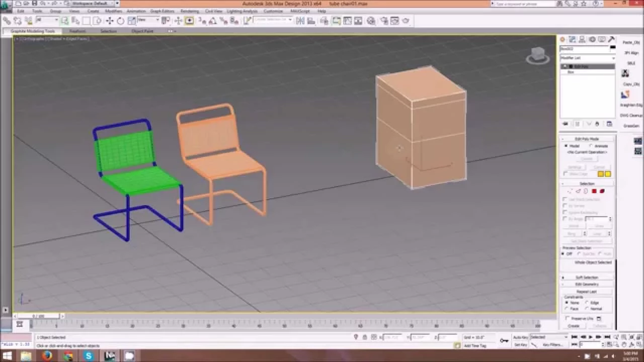Open the Select by Name dialog
Screen dimensions: 644x362
[x=75, y=21]
